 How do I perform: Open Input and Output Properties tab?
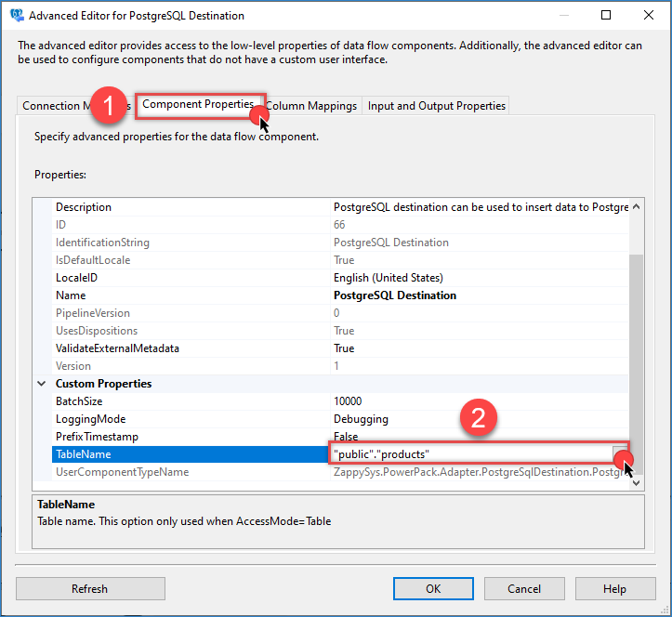(436, 106)
